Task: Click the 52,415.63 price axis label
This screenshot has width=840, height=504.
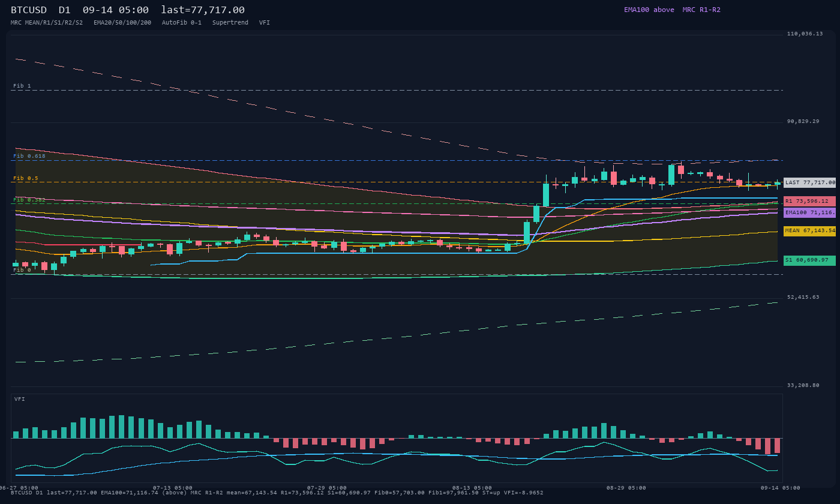Action: point(803,298)
